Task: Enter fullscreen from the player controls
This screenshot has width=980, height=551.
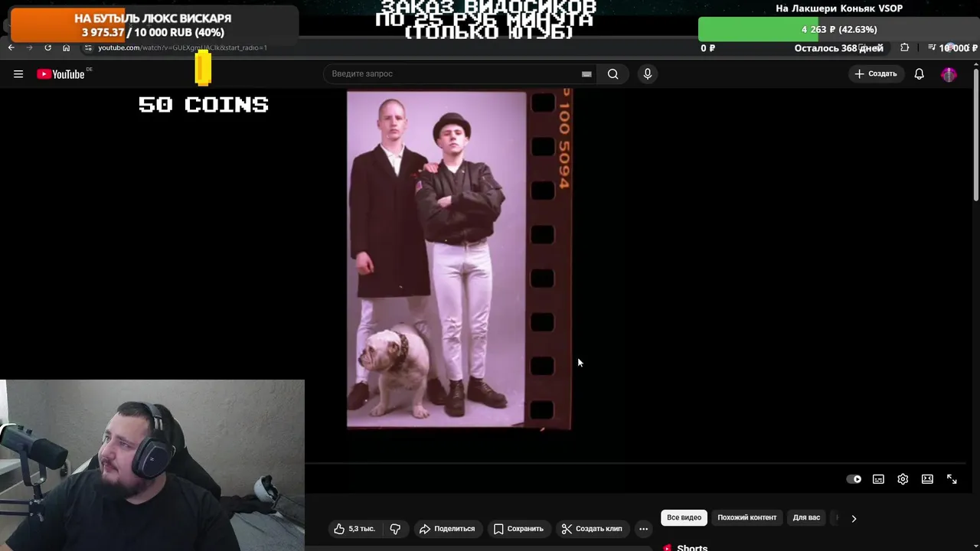Action: tap(952, 479)
